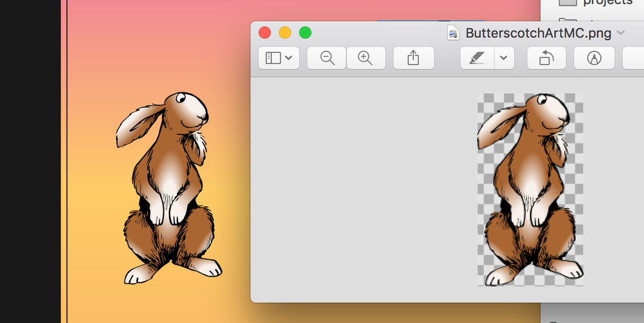Make Preview full screen with the green button

click(305, 32)
